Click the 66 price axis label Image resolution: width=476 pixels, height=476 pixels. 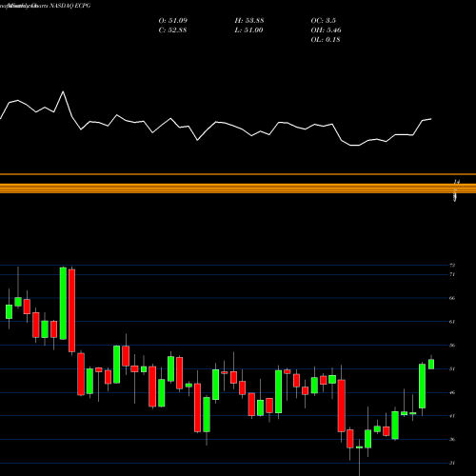tap(452, 298)
